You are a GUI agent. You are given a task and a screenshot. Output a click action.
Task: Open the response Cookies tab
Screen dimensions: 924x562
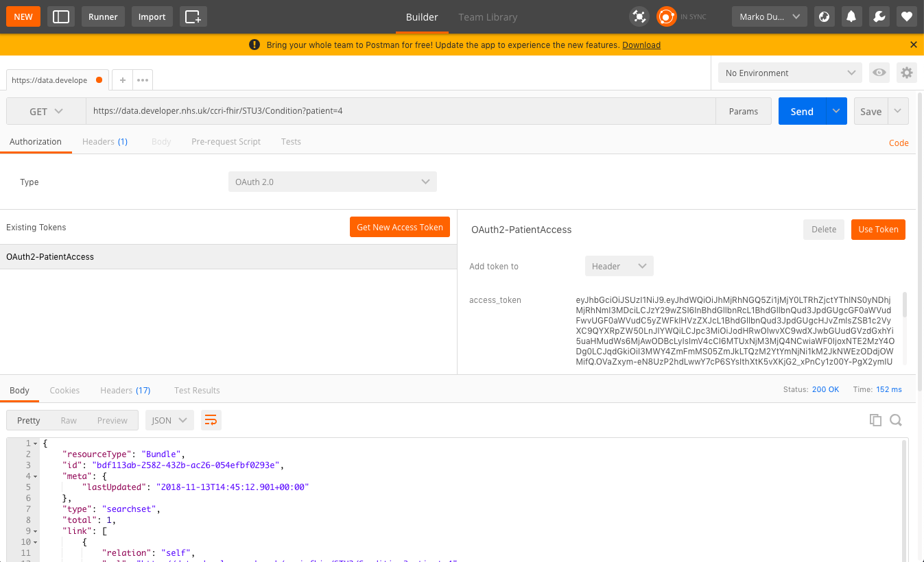pos(64,390)
